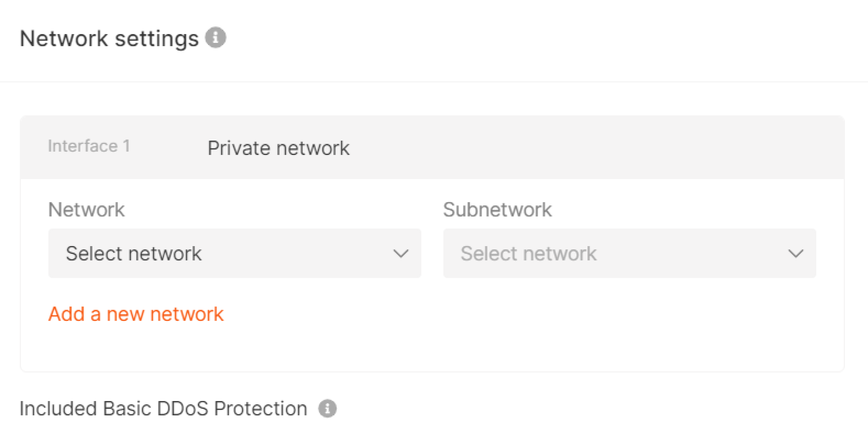The image size is (868, 445).
Task: Select the Interface 1 label
Action: pyautogui.click(x=89, y=146)
